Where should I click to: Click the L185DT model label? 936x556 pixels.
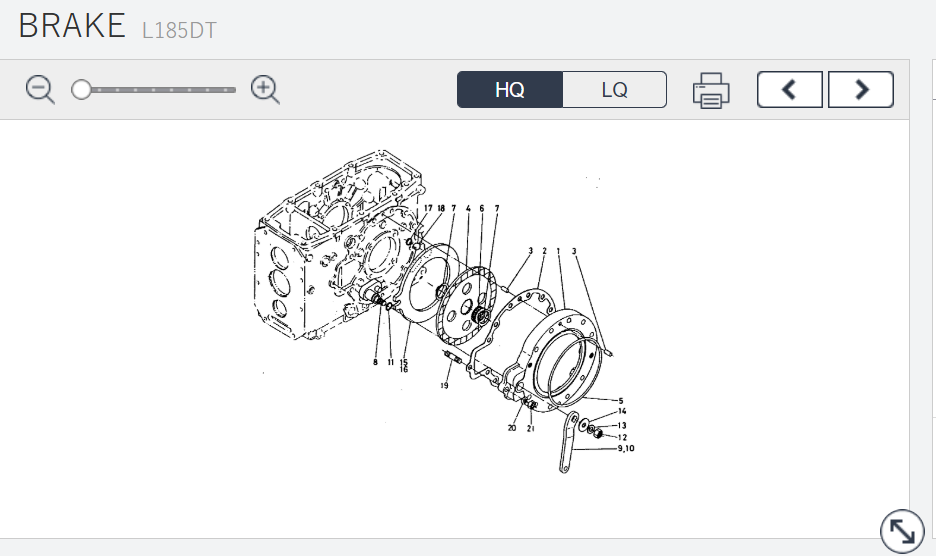[x=179, y=30]
